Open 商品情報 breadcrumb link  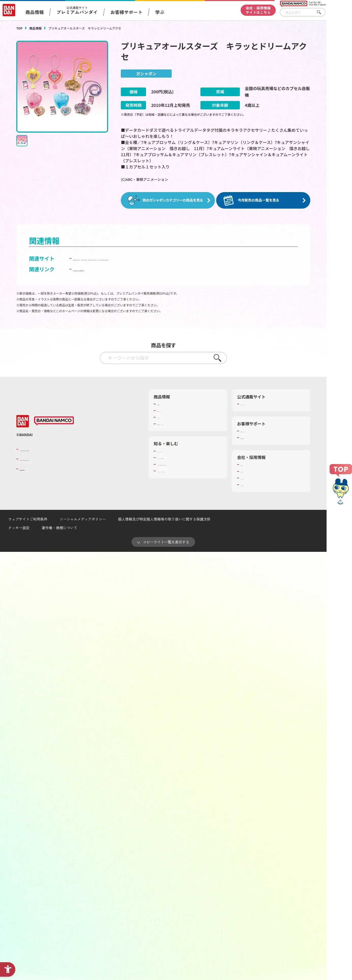35,28
